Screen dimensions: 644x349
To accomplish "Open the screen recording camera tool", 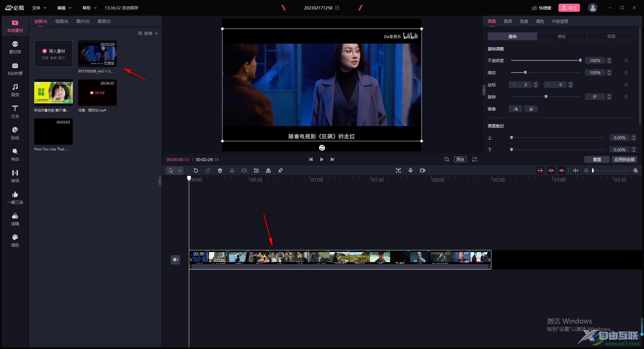I will [423, 170].
